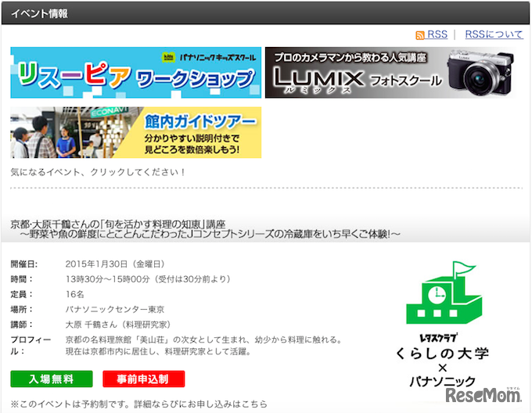Click the reservation note 詳細ならびにお申し込みはこちら
532x413 pixels.
point(200,404)
